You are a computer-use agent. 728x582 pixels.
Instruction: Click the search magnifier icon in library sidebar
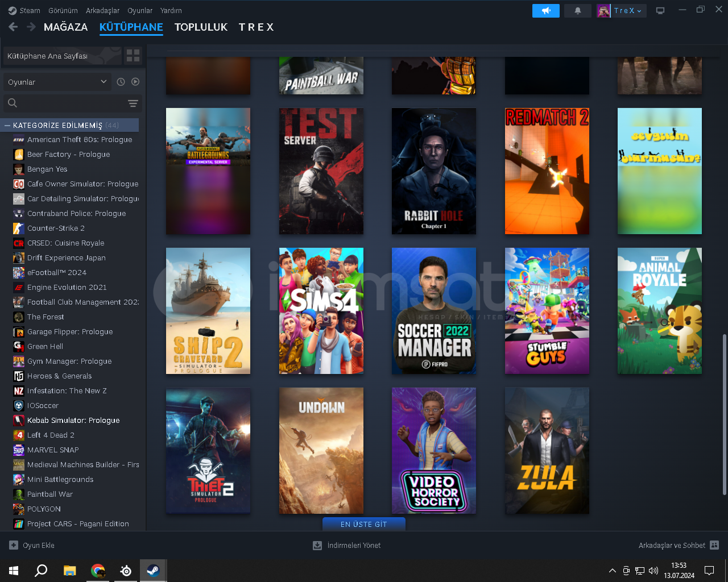coord(13,103)
